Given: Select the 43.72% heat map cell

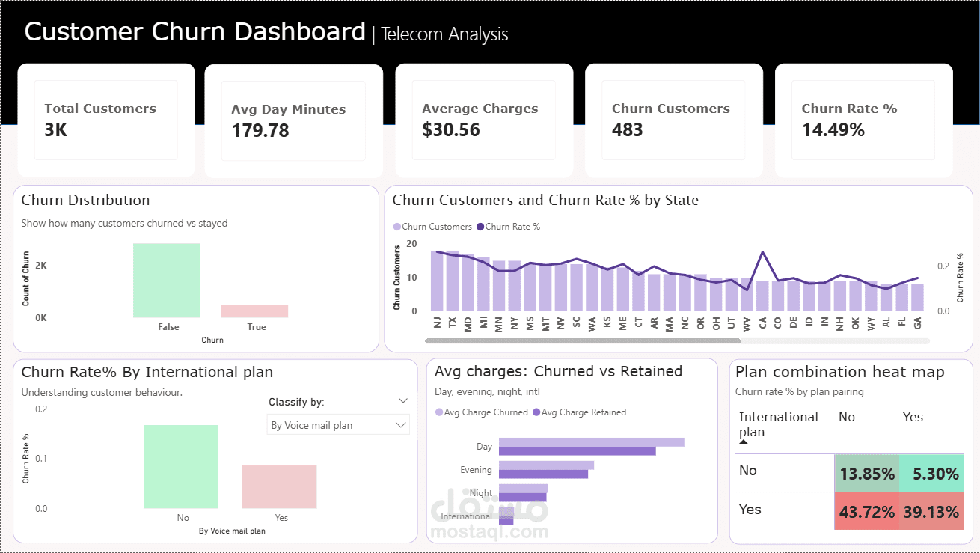Looking at the screenshot, I should 866,511.
